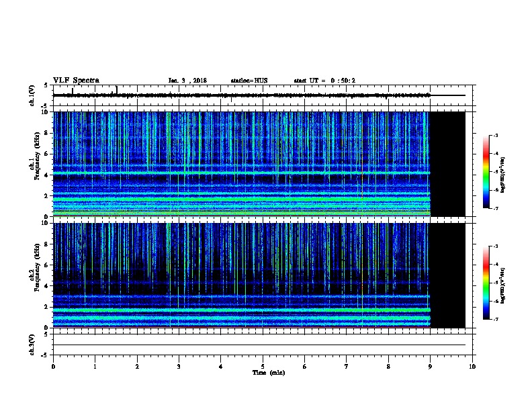This screenshot has width=532, height=411.
Task: Select the "Jan. 3, 2018" date text
Action: (187, 81)
